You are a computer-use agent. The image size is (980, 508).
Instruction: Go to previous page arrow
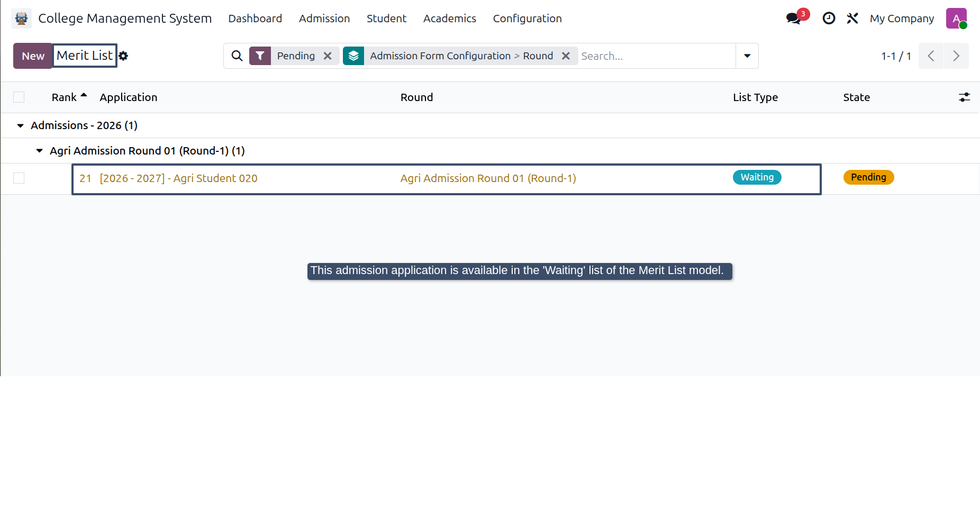[931, 56]
